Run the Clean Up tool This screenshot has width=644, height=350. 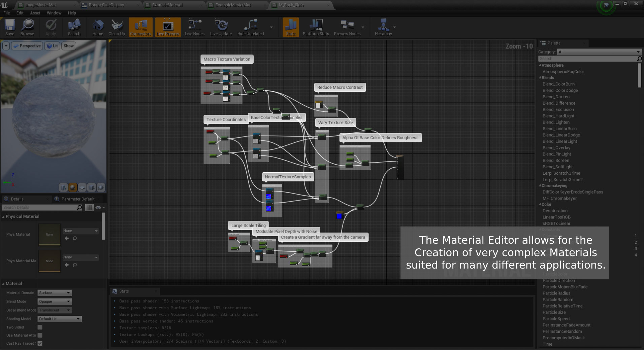pyautogui.click(x=117, y=27)
